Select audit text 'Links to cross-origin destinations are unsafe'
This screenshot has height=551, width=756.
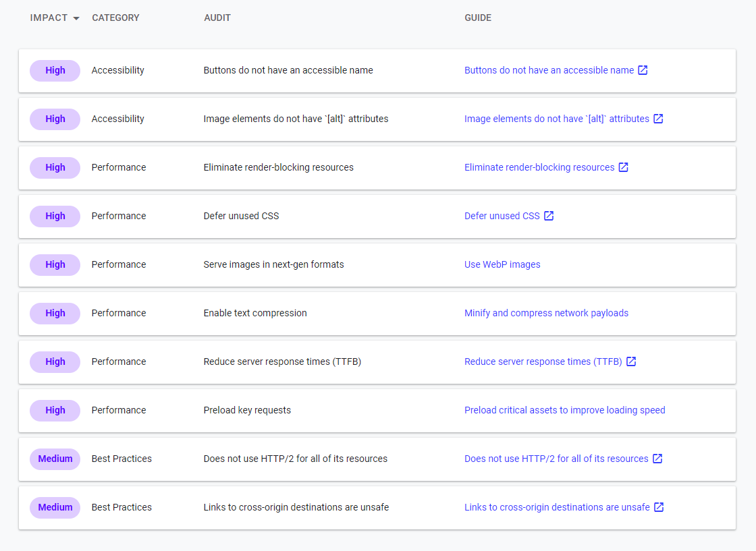(296, 507)
